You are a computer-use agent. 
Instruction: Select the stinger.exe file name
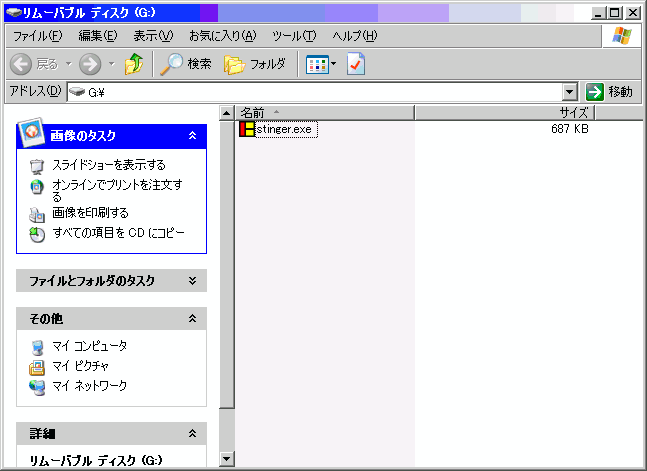click(284, 129)
